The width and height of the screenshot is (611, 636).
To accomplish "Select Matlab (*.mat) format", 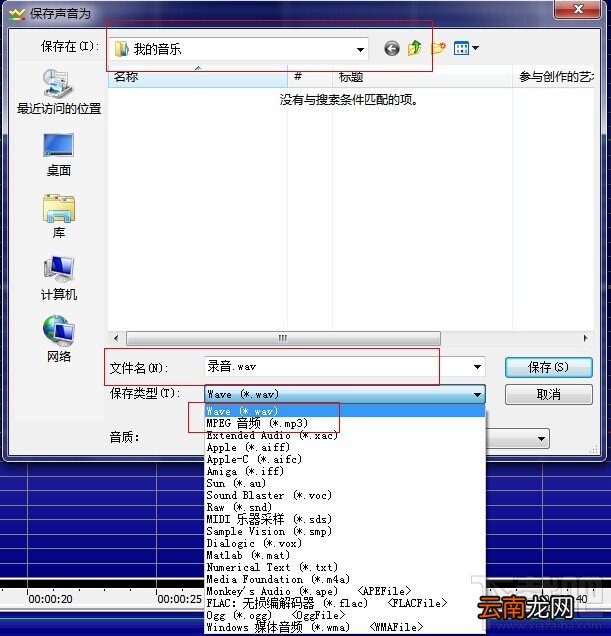I will [345, 555].
